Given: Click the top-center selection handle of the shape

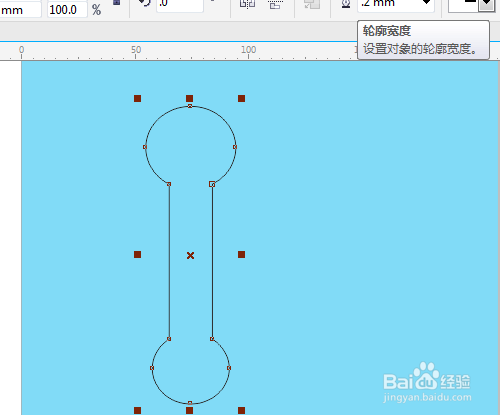Looking at the screenshot, I should (x=189, y=98).
